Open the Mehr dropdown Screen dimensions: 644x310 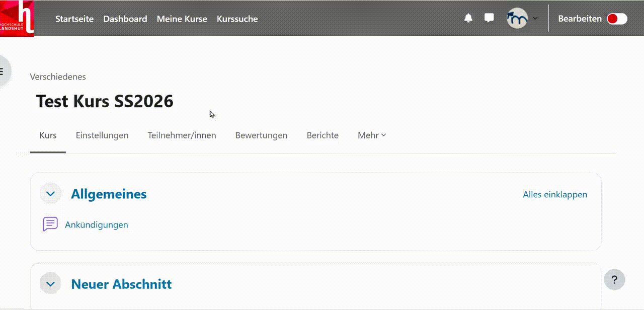[371, 135]
